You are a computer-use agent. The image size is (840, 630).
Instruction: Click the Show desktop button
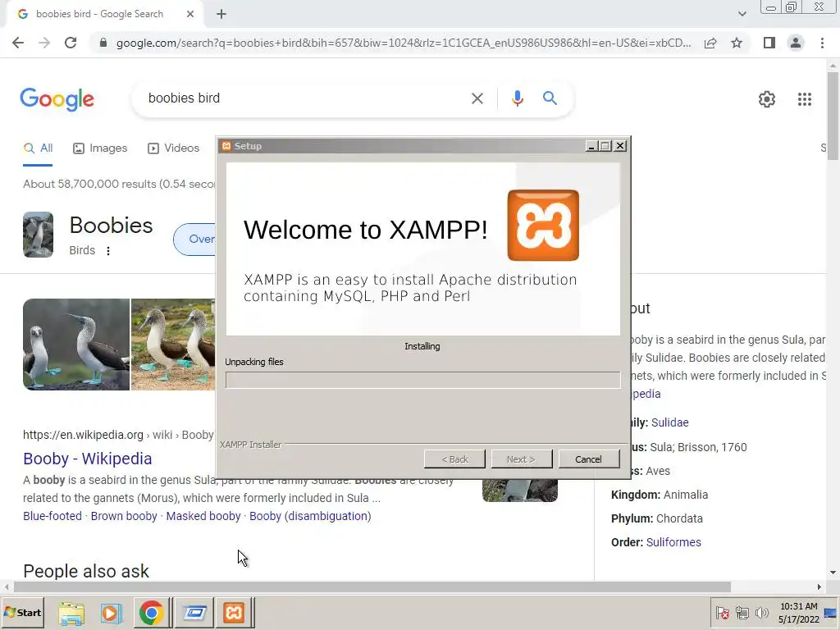831,612
